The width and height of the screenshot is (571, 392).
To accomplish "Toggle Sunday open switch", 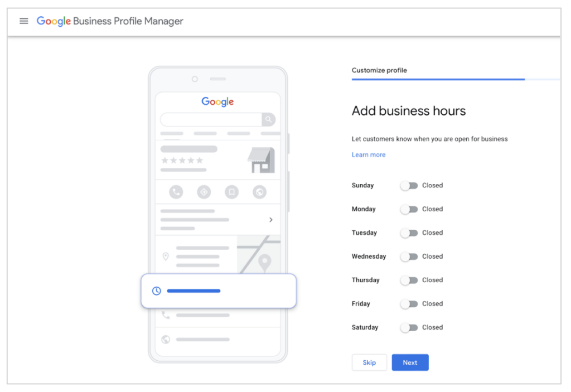I will (409, 186).
